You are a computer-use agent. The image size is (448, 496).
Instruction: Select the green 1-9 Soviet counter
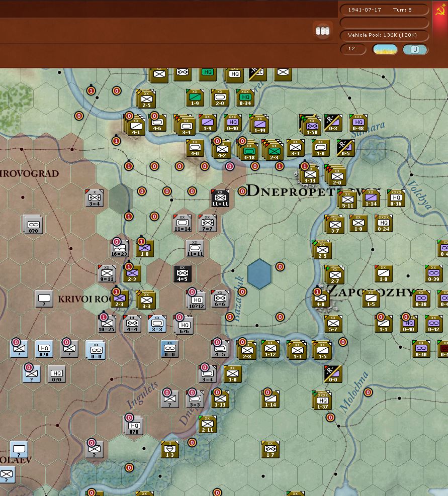click(x=195, y=98)
